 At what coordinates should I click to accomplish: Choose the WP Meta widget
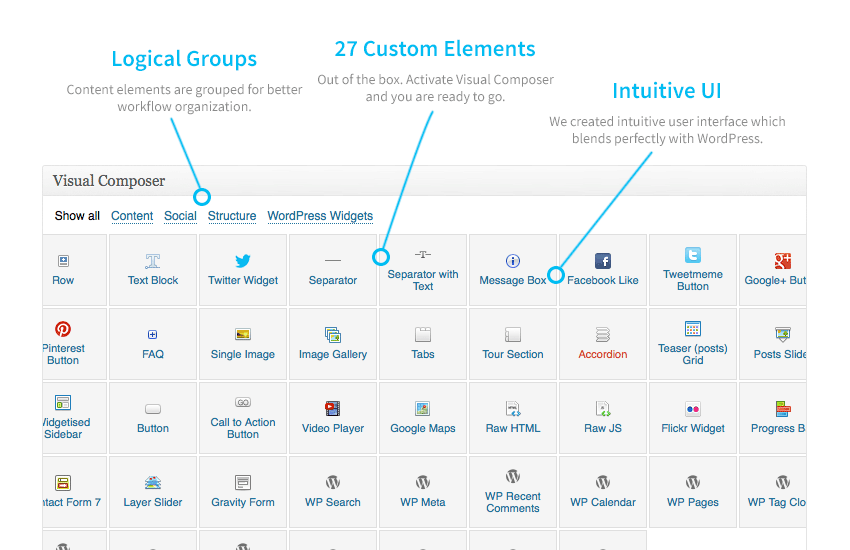(x=423, y=492)
